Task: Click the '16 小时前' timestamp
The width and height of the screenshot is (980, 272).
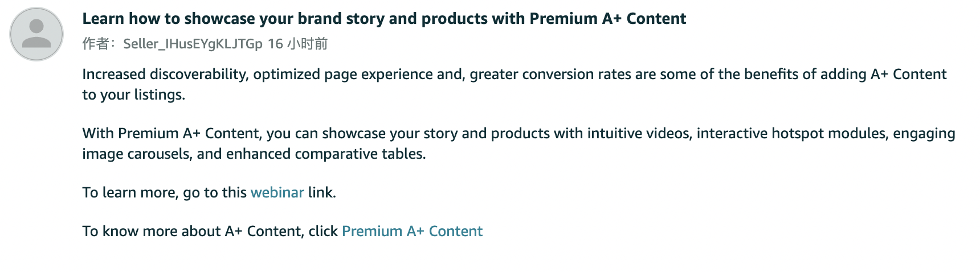Action: pyautogui.click(x=297, y=44)
